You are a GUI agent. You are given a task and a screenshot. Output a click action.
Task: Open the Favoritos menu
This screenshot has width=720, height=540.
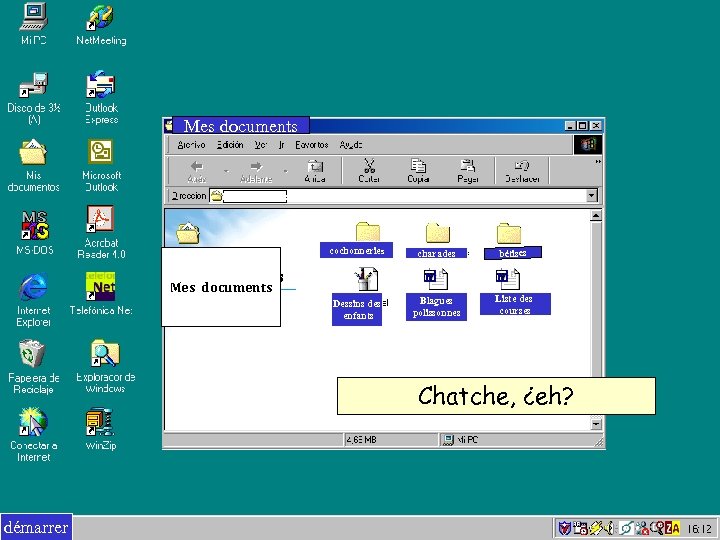(x=312, y=145)
